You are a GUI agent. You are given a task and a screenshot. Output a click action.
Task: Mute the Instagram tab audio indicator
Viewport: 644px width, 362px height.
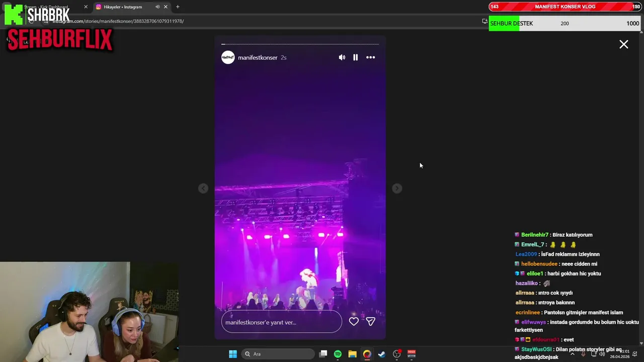[x=157, y=7]
